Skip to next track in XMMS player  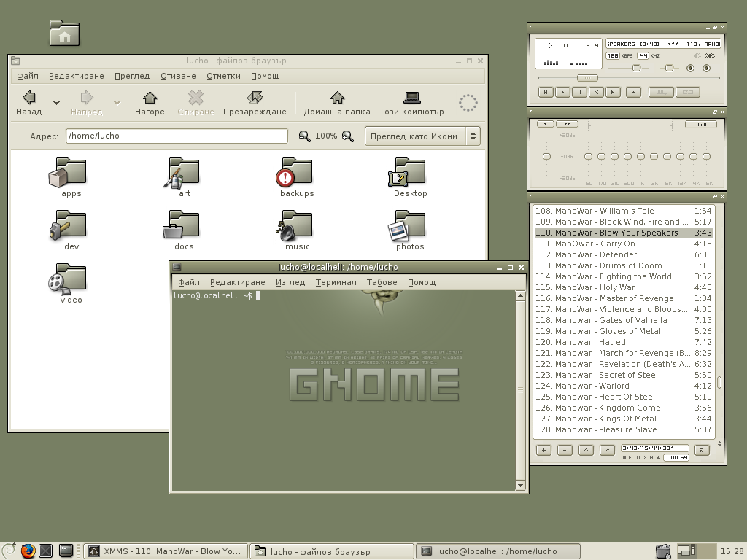tap(613, 93)
